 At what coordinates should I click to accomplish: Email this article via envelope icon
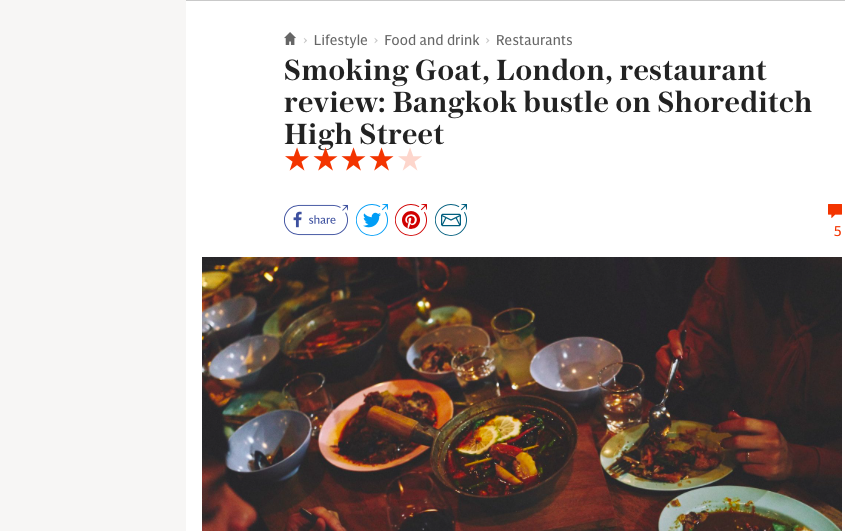tap(451, 220)
